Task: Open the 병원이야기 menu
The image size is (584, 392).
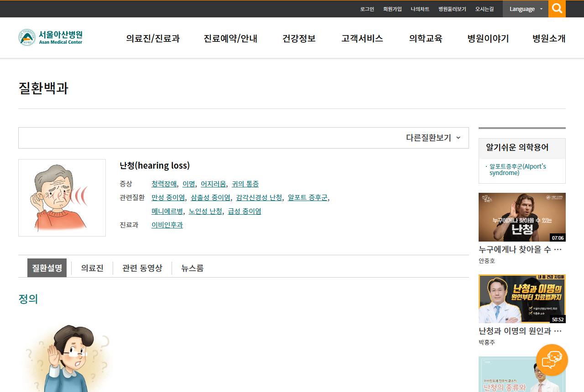Action: pos(488,38)
